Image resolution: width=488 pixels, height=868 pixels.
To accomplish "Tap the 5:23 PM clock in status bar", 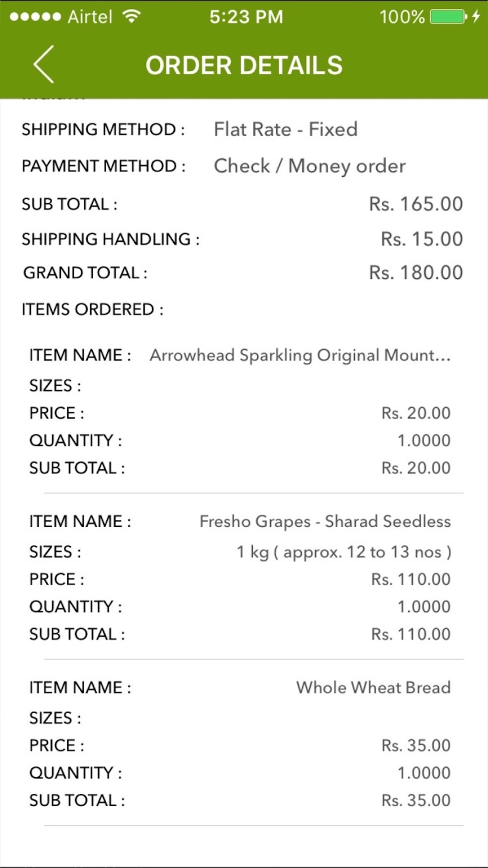I will tap(246, 17).
